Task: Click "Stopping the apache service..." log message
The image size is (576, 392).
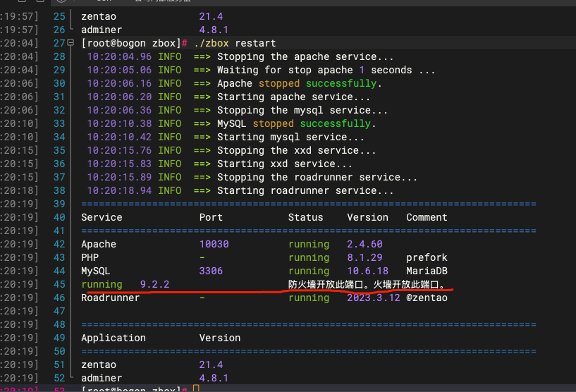Action: point(305,56)
